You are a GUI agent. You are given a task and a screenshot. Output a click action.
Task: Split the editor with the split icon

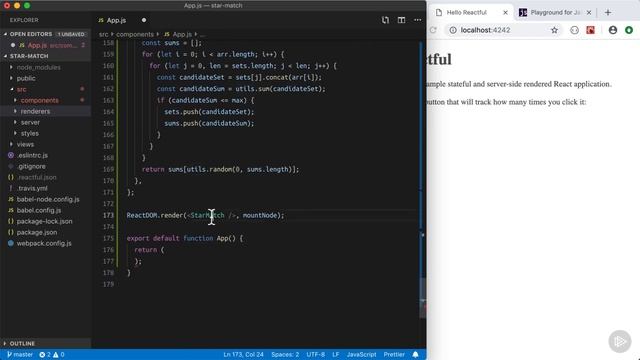pos(401,20)
